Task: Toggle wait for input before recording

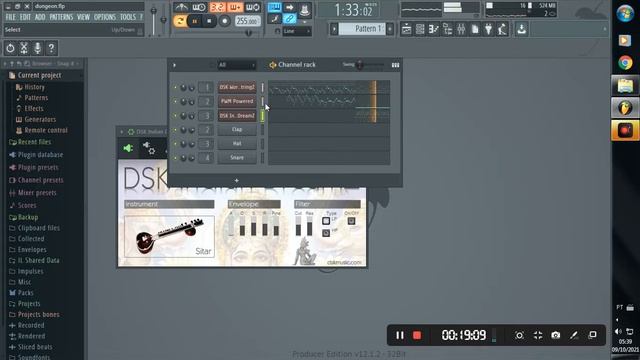Action: [199, 7]
